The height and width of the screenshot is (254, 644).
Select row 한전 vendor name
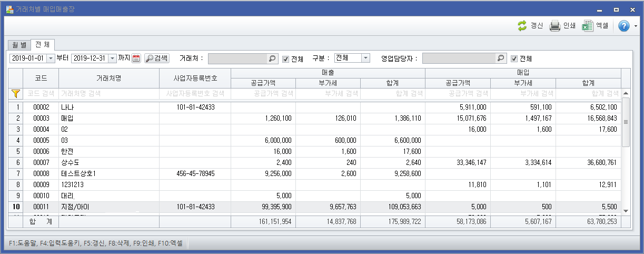click(x=109, y=151)
